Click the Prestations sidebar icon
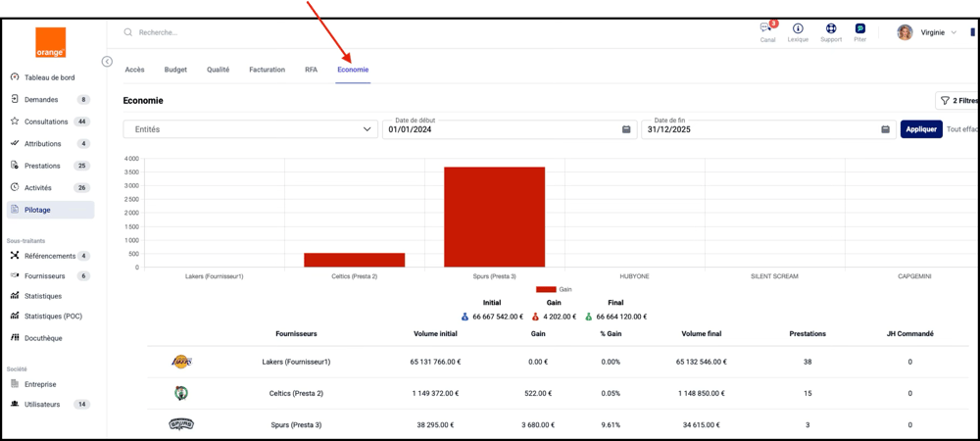 [x=15, y=166]
